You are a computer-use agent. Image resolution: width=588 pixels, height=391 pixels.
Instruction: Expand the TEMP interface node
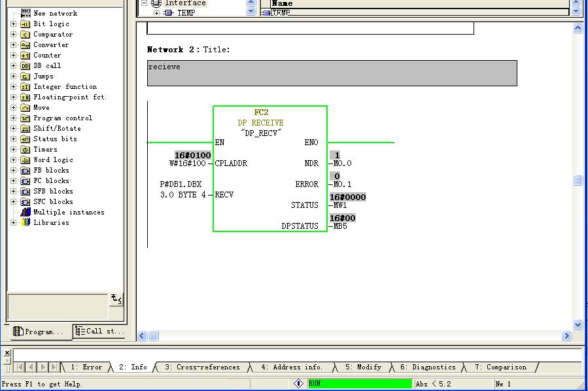[x=157, y=14]
